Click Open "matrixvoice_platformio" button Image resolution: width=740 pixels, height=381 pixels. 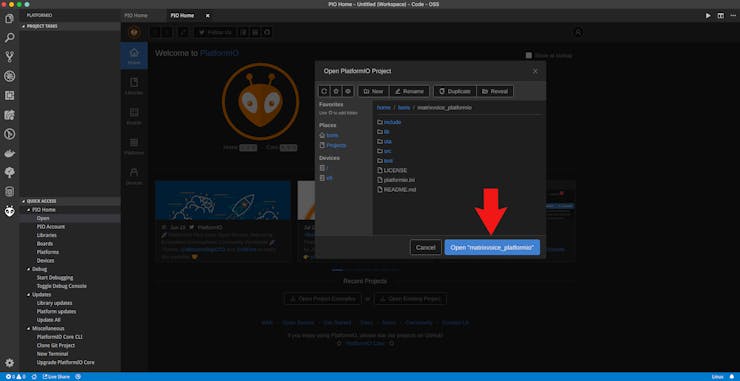pos(492,247)
